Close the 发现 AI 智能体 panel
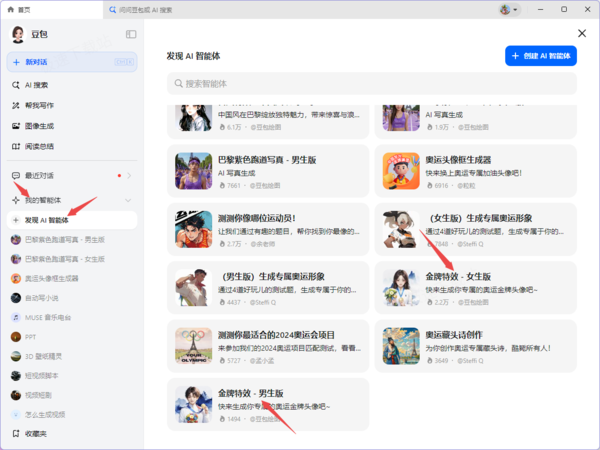Screen dimensions: 600x450 pyautogui.click(x=582, y=33)
